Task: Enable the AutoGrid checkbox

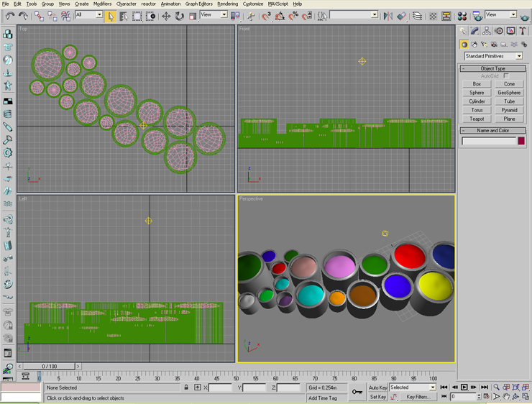Action: (x=507, y=75)
